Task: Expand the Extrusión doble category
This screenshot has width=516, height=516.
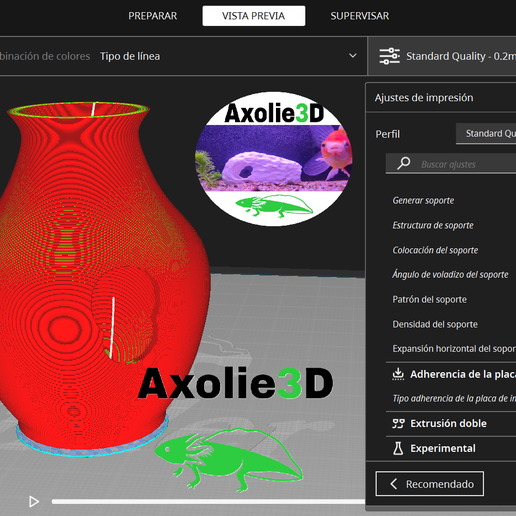Action: (x=451, y=423)
